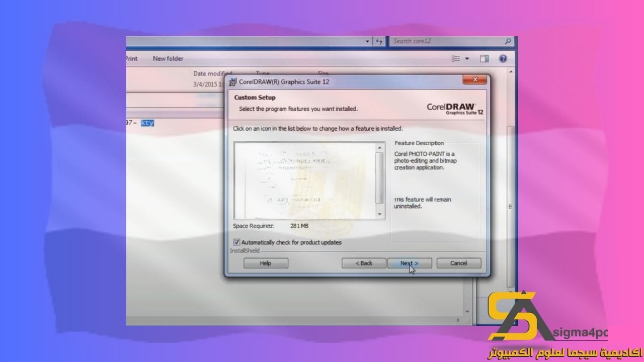Go back using the < Back button

[364, 263]
